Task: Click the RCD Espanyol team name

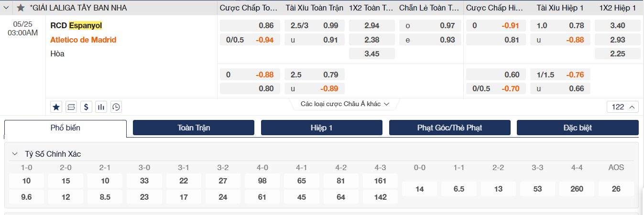Action: [x=76, y=25]
